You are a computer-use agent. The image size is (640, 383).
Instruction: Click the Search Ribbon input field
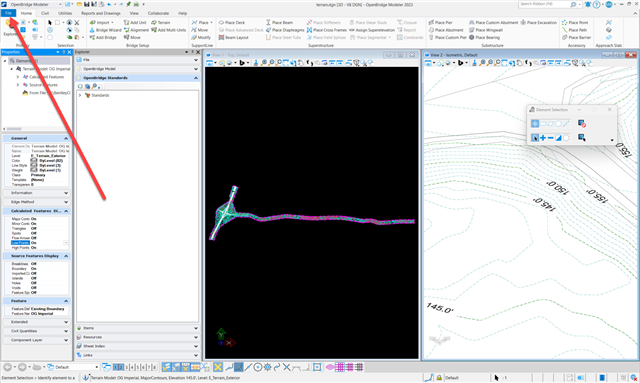click(x=548, y=4)
